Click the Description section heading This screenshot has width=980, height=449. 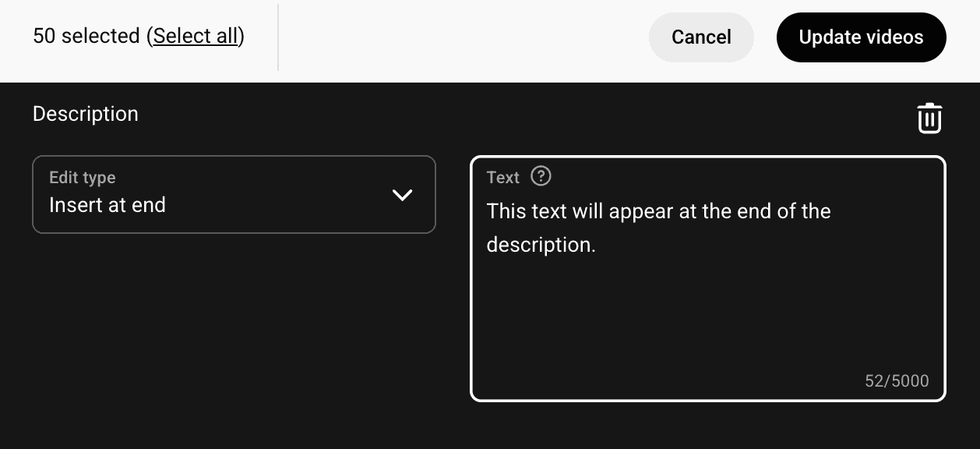coord(86,114)
